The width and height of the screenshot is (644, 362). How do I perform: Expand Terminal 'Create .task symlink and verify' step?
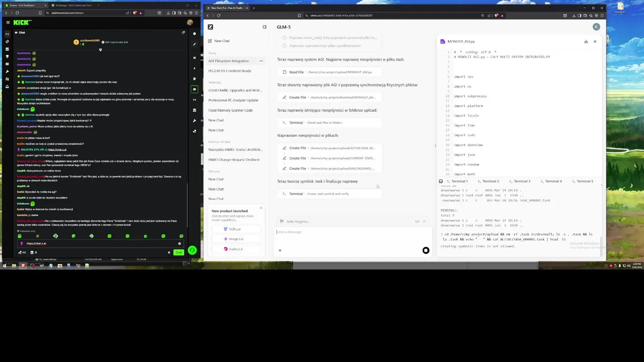(330, 194)
